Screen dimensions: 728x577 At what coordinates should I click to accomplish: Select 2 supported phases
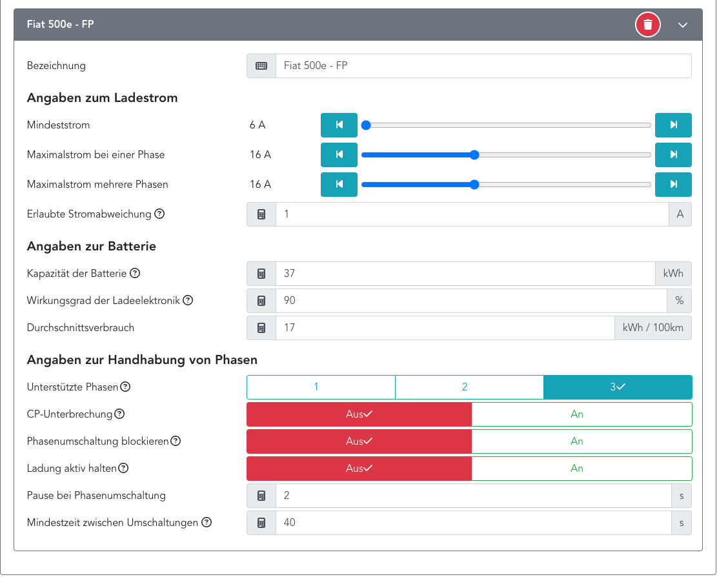(469, 387)
